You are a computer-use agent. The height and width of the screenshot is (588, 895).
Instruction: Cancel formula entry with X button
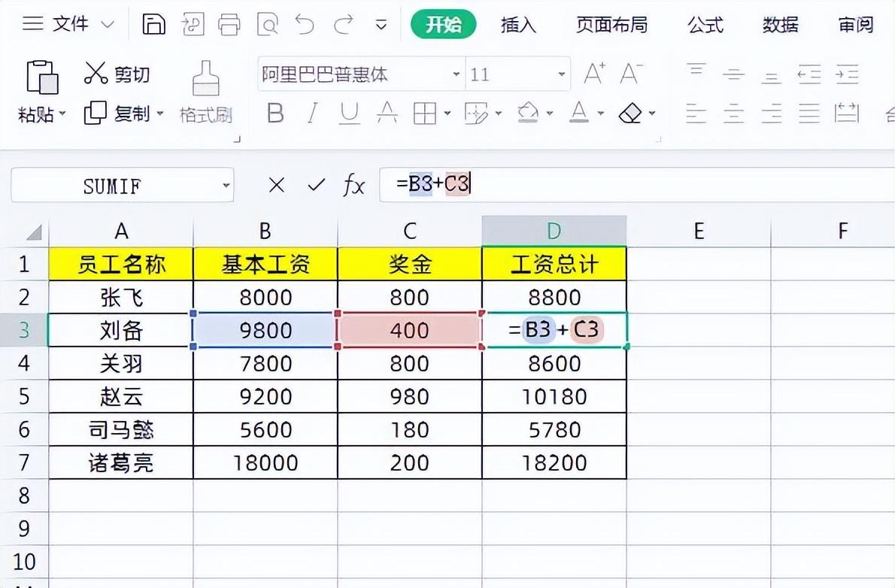tap(276, 185)
